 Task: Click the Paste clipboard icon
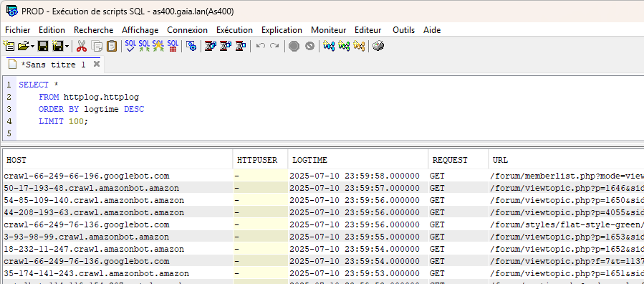click(x=111, y=46)
